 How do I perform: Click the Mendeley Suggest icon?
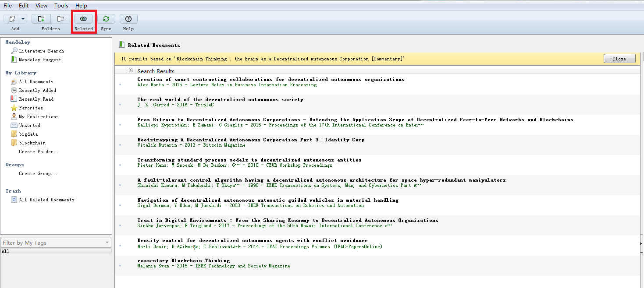coord(14,60)
